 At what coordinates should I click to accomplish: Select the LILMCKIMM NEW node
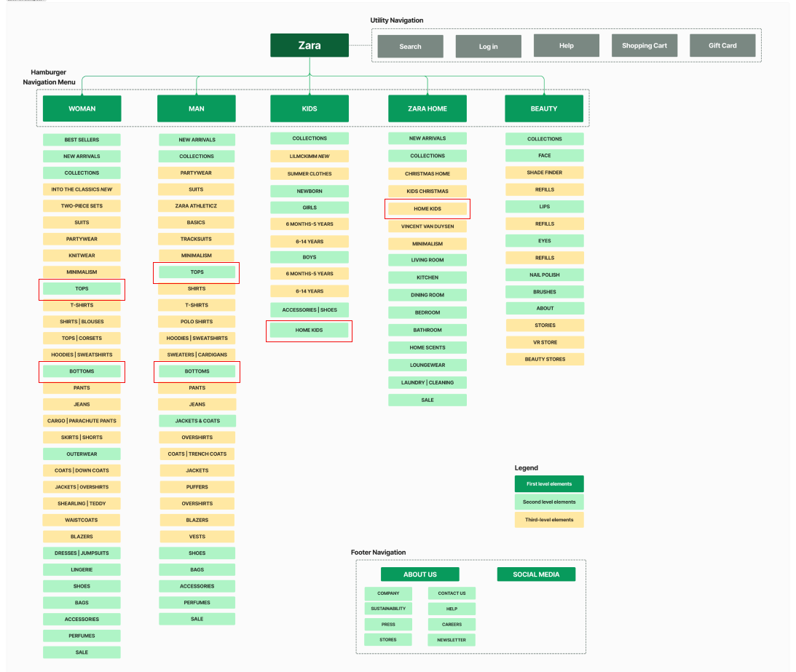click(x=310, y=157)
